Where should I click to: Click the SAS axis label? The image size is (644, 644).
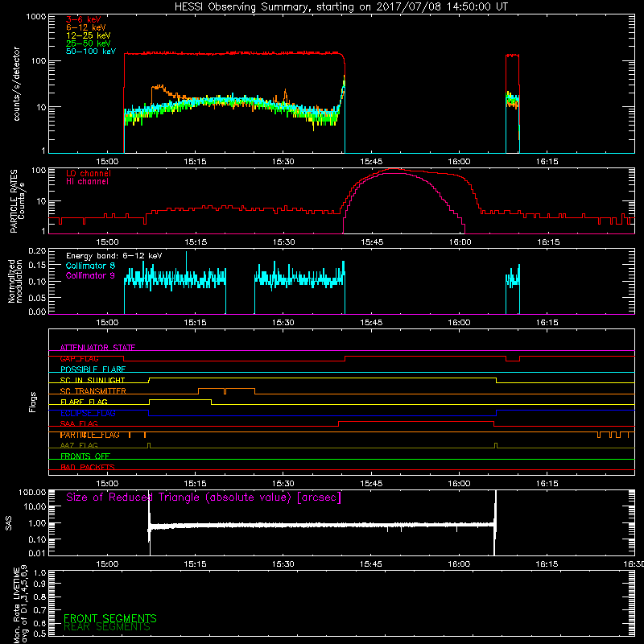[9, 523]
